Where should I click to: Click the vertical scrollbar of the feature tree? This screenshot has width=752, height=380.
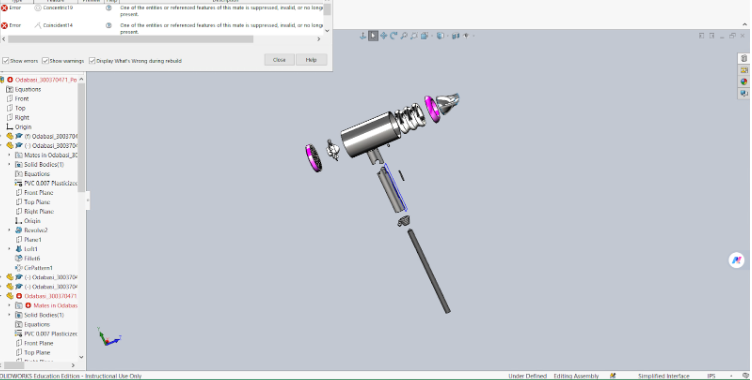point(81,137)
